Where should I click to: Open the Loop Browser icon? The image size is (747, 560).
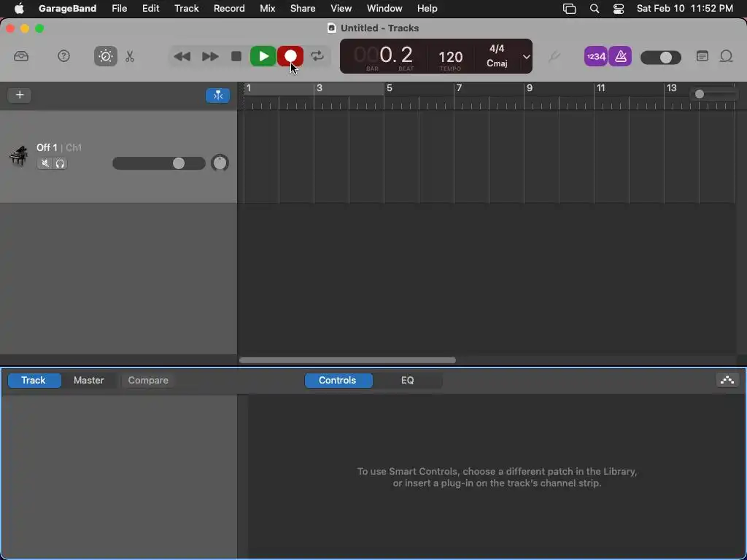point(726,57)
